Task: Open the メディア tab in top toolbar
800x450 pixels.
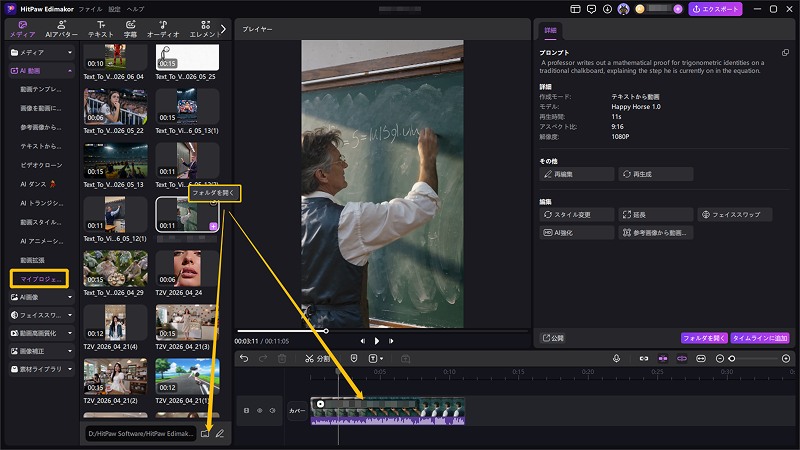Action: 22,29
